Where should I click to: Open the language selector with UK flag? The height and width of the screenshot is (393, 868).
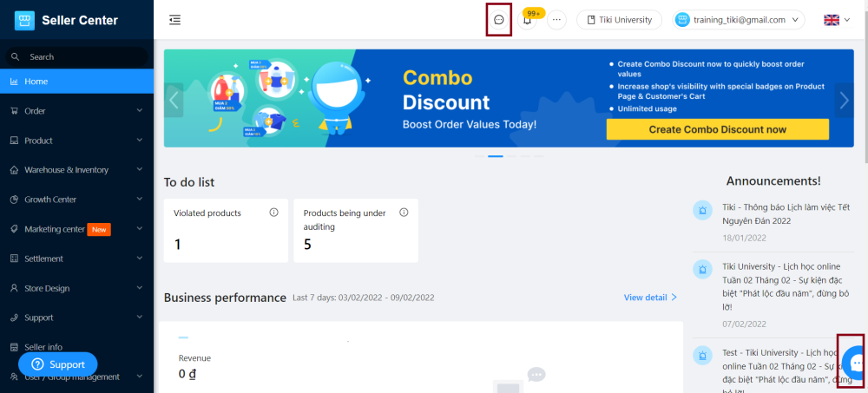[x=837, y=20]
